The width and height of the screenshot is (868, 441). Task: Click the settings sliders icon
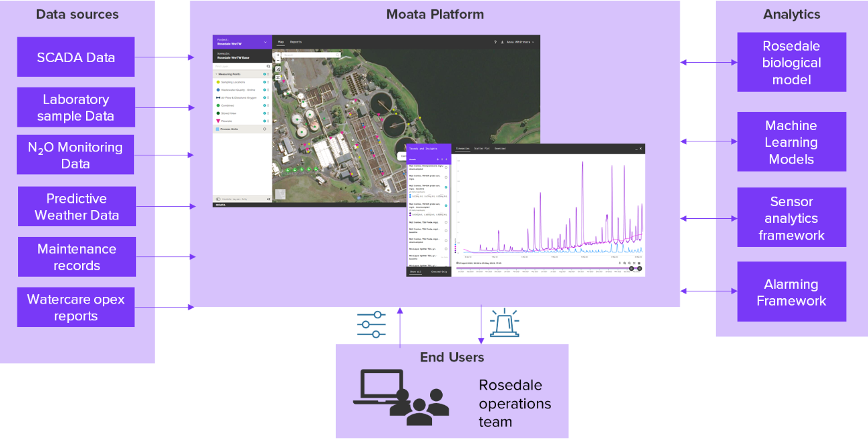[371, 324]
